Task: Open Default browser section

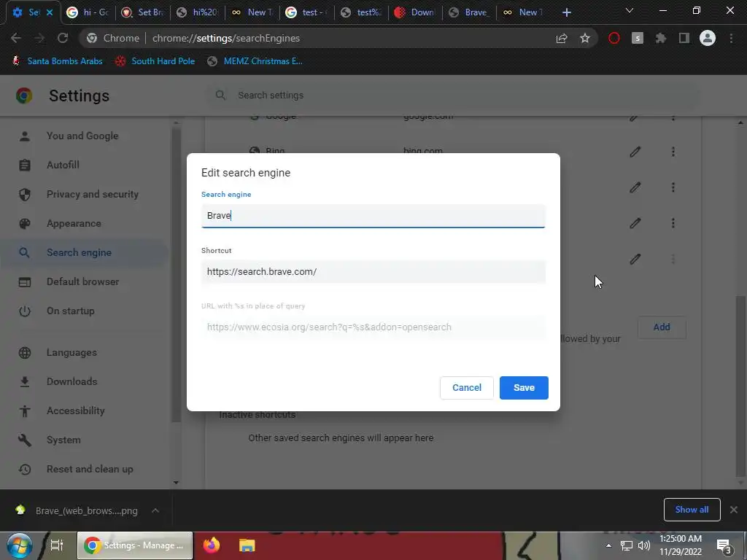Action: tap(82, 281)
